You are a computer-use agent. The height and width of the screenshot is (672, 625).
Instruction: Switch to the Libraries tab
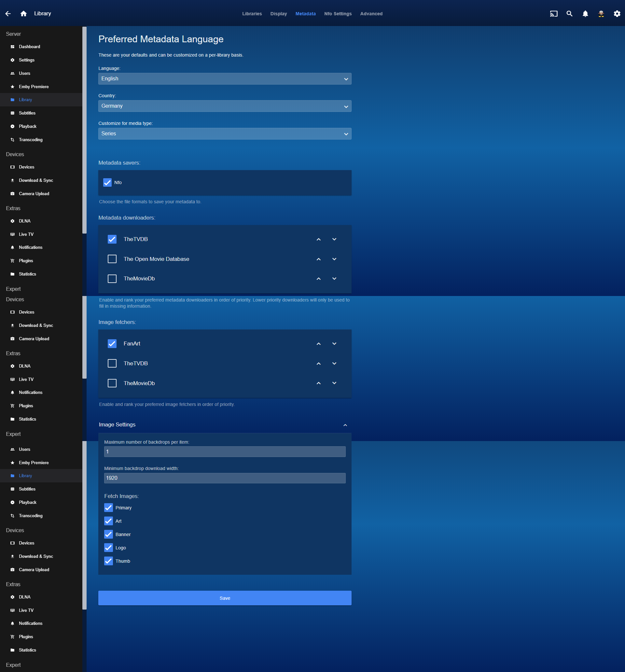pos(252,14)
